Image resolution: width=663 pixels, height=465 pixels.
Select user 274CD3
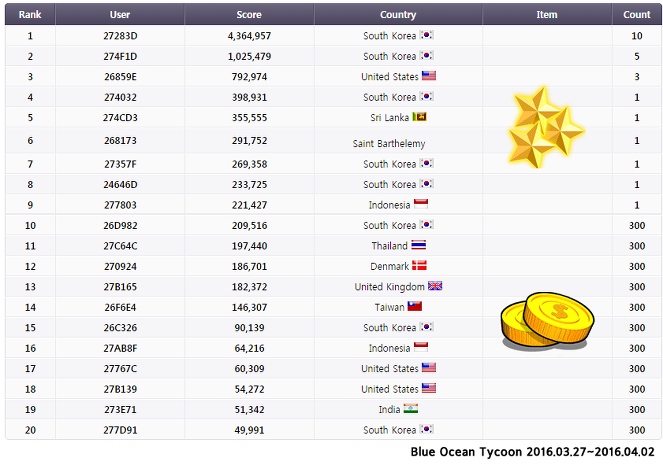click(121, 118)
